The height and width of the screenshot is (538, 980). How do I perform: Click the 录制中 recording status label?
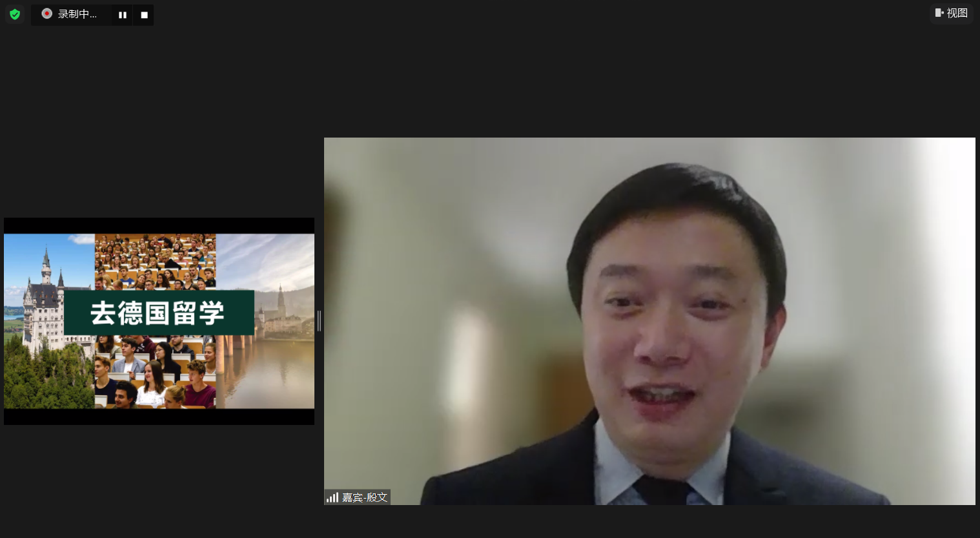77,14
